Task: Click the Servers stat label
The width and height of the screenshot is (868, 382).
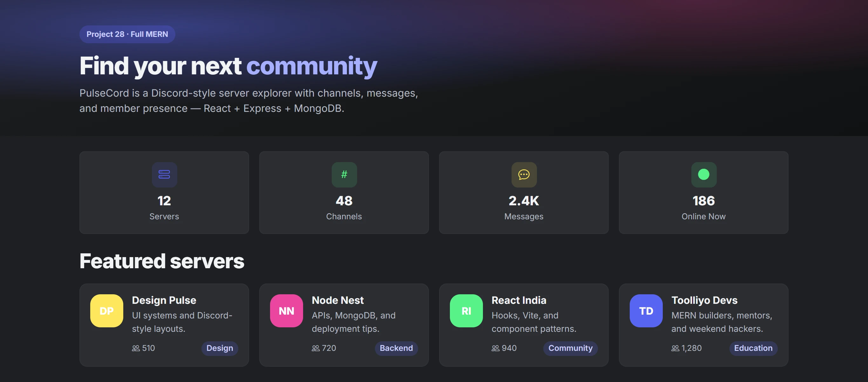Action: [x=164, y=216]
